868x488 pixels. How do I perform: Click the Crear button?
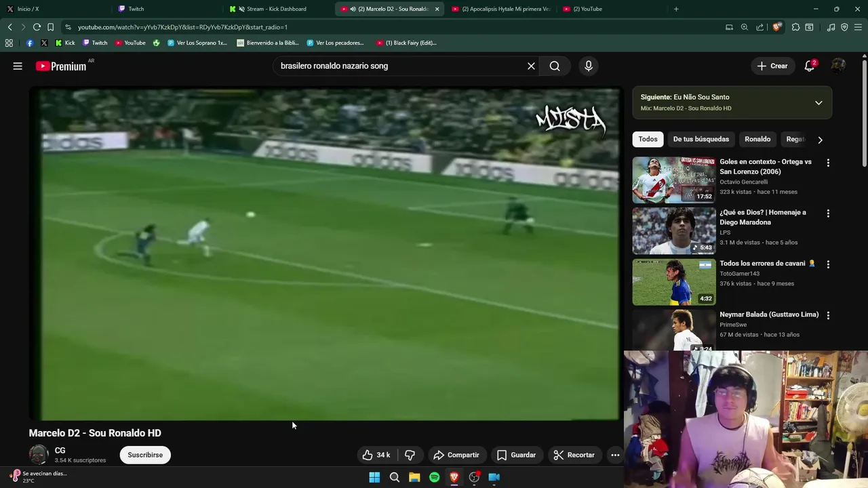(772, 66)
